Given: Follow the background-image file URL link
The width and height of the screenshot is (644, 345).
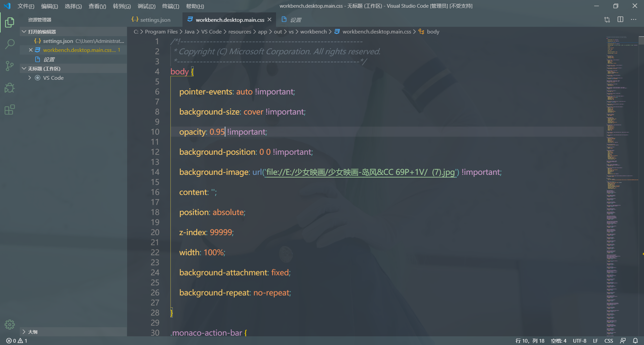Looking at the screenshot, I should click(x=361, y=172).
